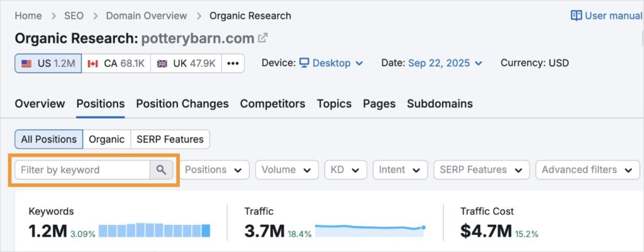Switch to the Subdomains tab
The height and width of the screenshot is (252, 644).
pyautogui.click(x=440, y=104)
